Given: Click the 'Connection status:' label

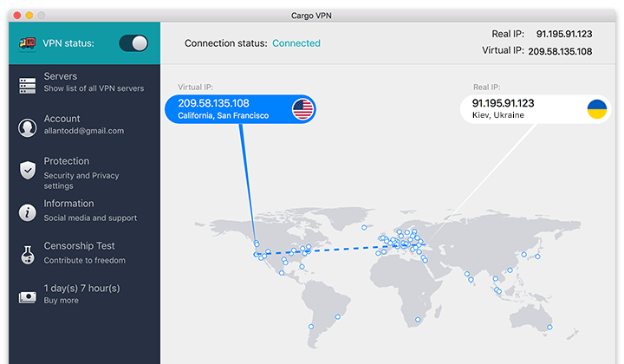Looking at the screenshot, I should tap(225, 43).
